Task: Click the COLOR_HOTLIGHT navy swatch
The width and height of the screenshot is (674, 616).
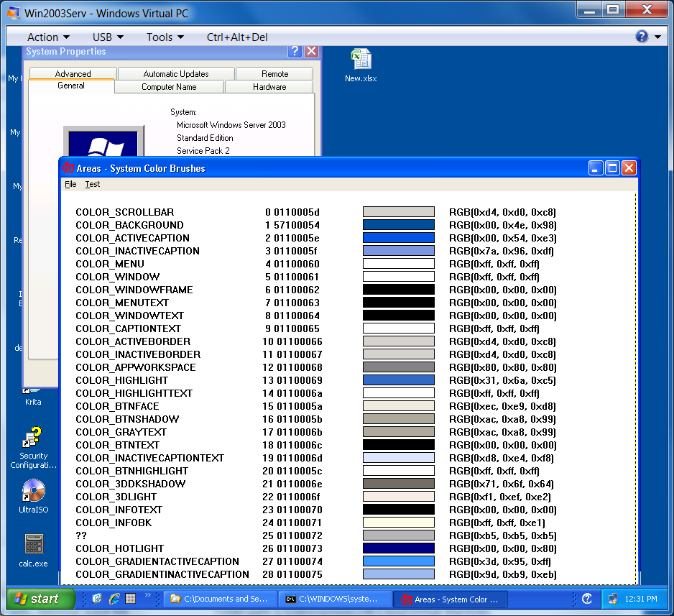Action: coord(399,548)
